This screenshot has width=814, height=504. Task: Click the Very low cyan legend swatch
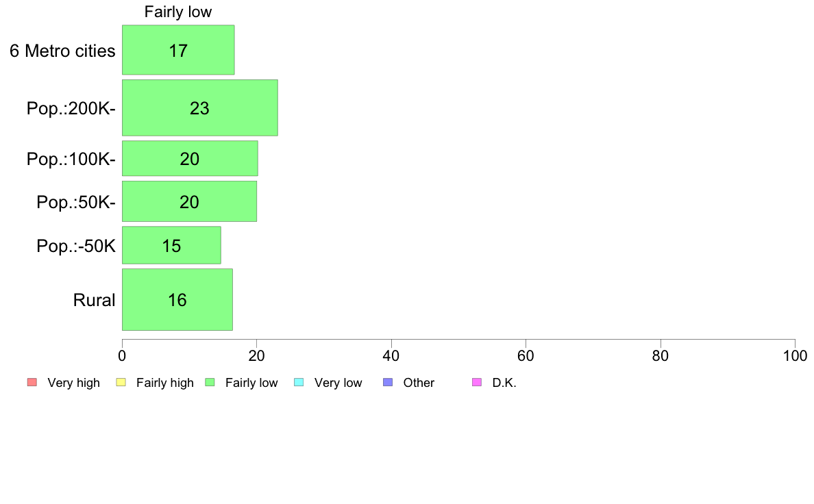tap(299, 383)
